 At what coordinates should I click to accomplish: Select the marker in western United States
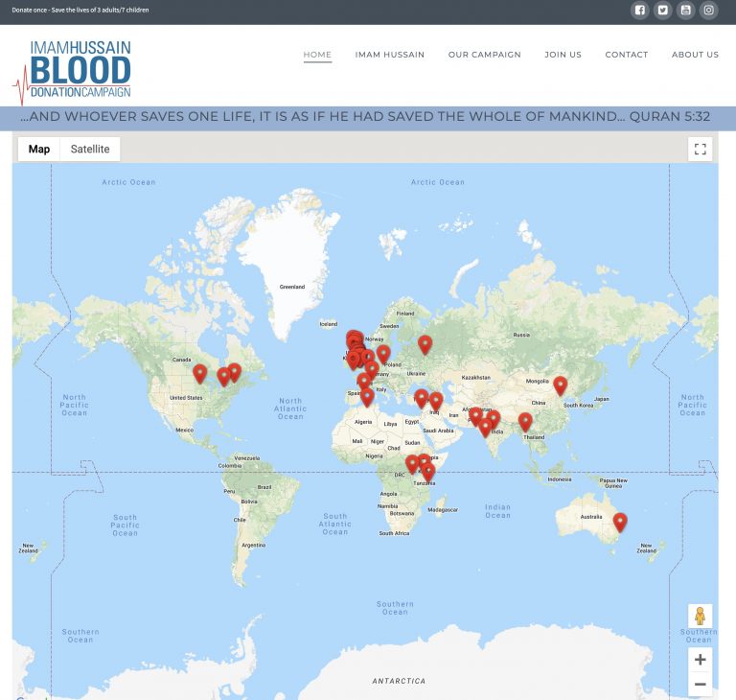coord(200,373)
